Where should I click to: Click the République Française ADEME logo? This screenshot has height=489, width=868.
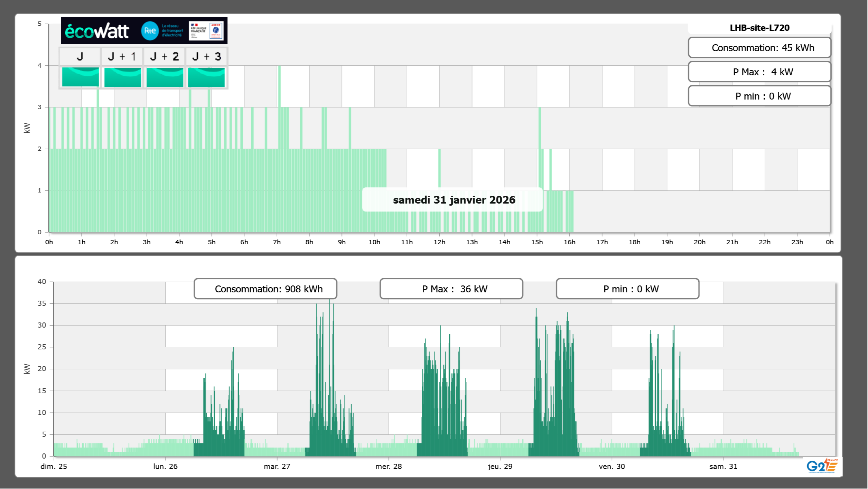pyautogui.click(x=206, y=31)
